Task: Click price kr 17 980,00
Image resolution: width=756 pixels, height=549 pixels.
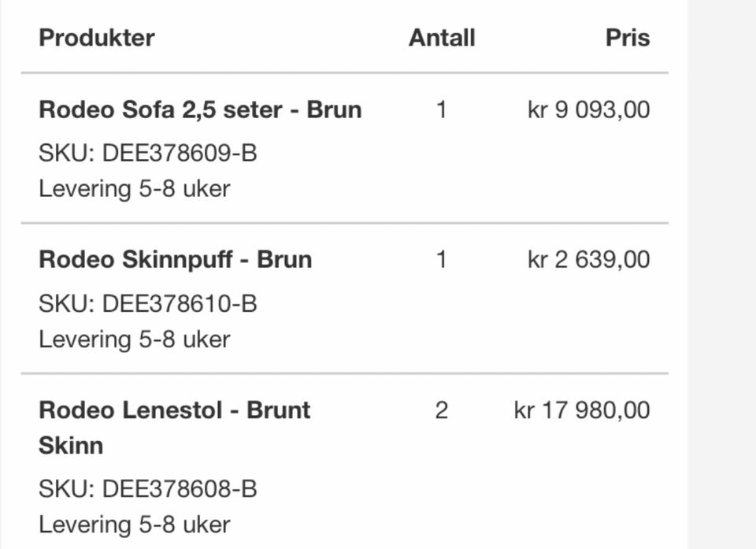Action: tap(582, 410)
